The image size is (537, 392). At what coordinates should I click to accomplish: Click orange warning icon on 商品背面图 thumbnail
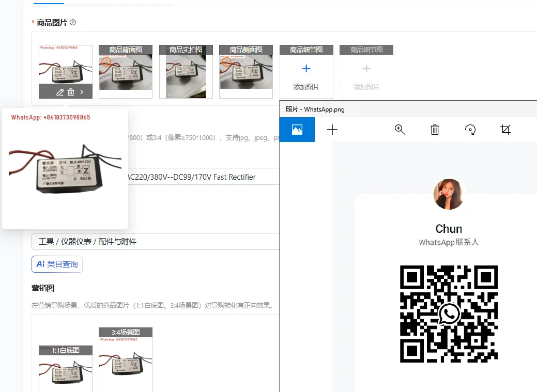(x=106, y=62)
